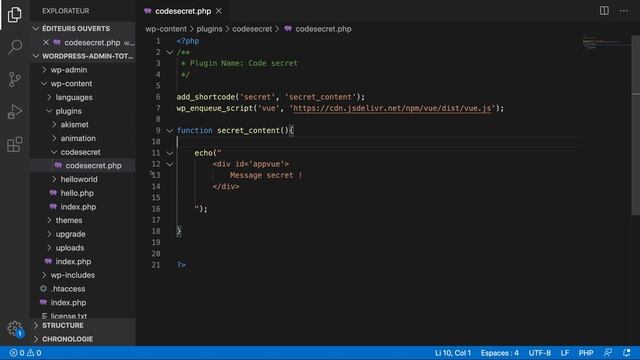This screenshot has width=640, height=360.
Task: Open notifications bell in status bar
Action: (627, 353)
